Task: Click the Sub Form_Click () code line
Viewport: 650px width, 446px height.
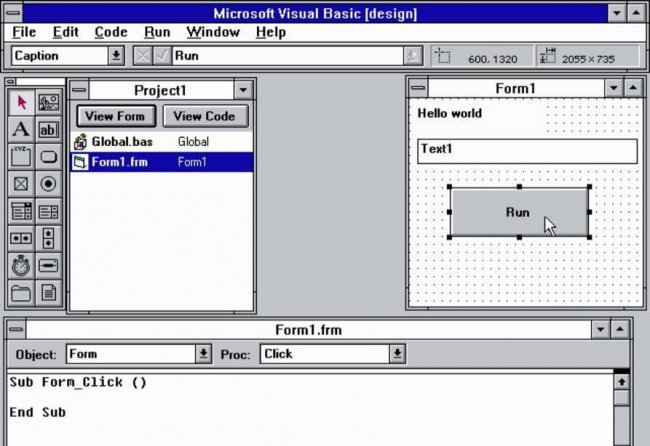Action: [78, 382]
